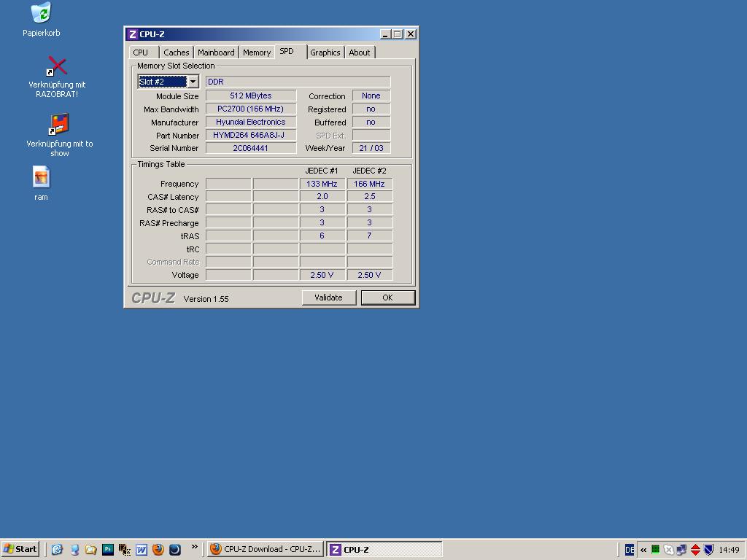Click the tRAS value 6
Screen dimensions: 747x560
pos(322,236)
